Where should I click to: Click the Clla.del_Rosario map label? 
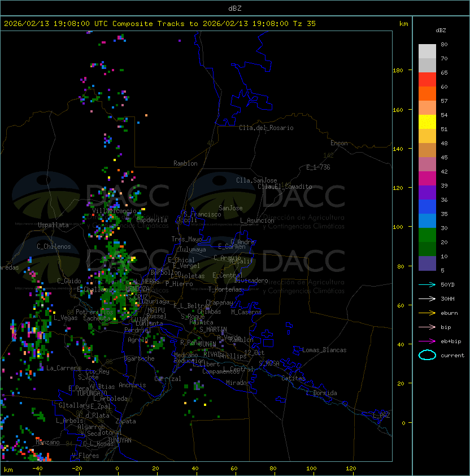[266, 128]
